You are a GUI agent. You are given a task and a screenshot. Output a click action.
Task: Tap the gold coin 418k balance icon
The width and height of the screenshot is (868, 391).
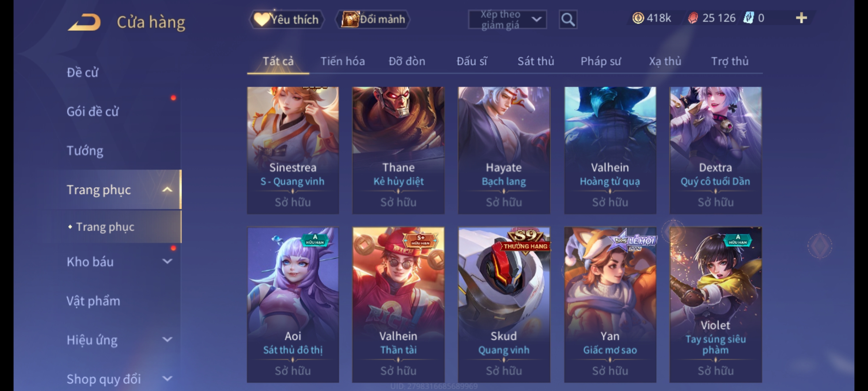(638, 18)
